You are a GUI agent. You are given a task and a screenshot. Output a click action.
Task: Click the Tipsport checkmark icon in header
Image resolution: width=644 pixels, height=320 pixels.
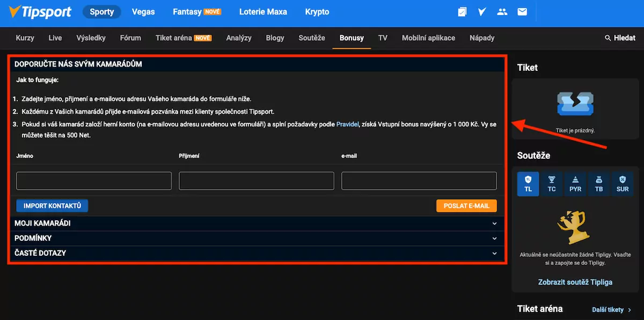click(482, 11)
